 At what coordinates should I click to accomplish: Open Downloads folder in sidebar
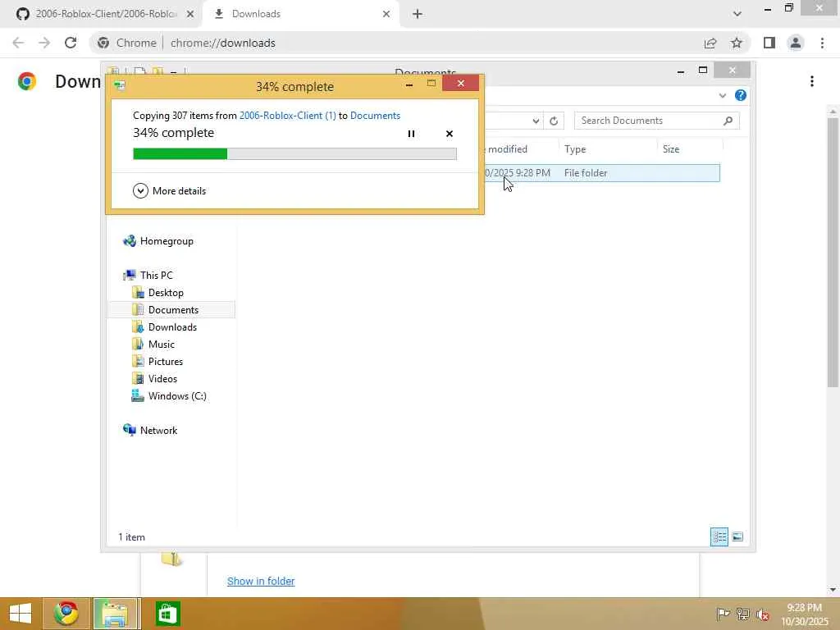coord(172,326)
